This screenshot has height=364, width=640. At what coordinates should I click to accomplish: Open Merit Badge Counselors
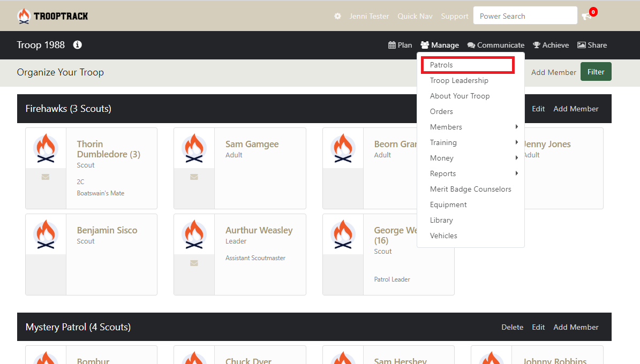pos(471,189)
